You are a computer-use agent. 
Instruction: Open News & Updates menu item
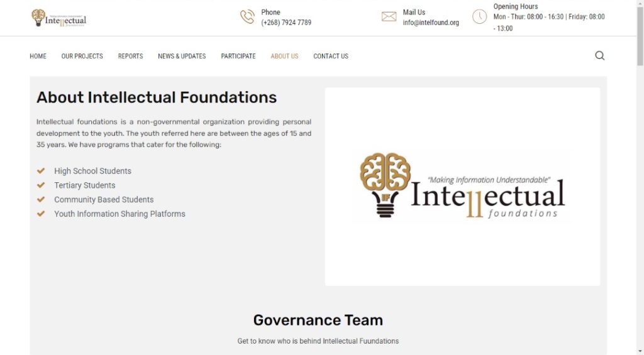pyautogui.click(x=182, y=56)
